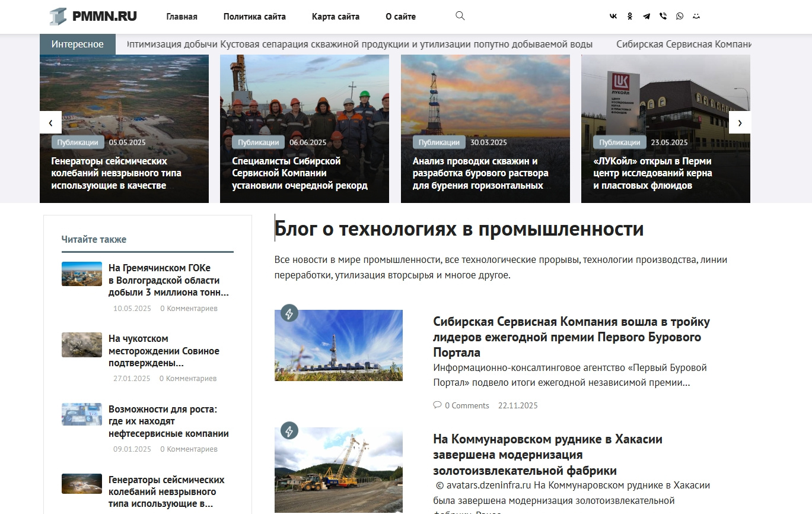
Task: Click Публикации tag dated 23.05.2025
Action: tap(620, 142)
